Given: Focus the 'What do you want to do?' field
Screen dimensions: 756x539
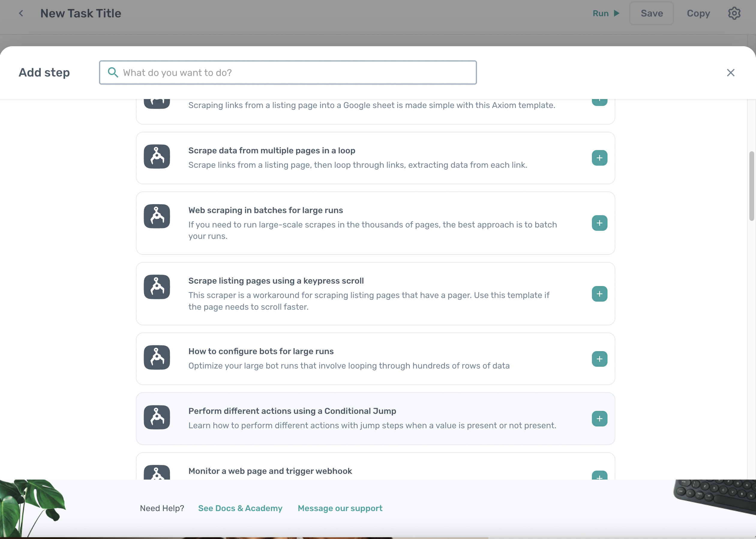Looking at the screenshot, I should (292, 72).
